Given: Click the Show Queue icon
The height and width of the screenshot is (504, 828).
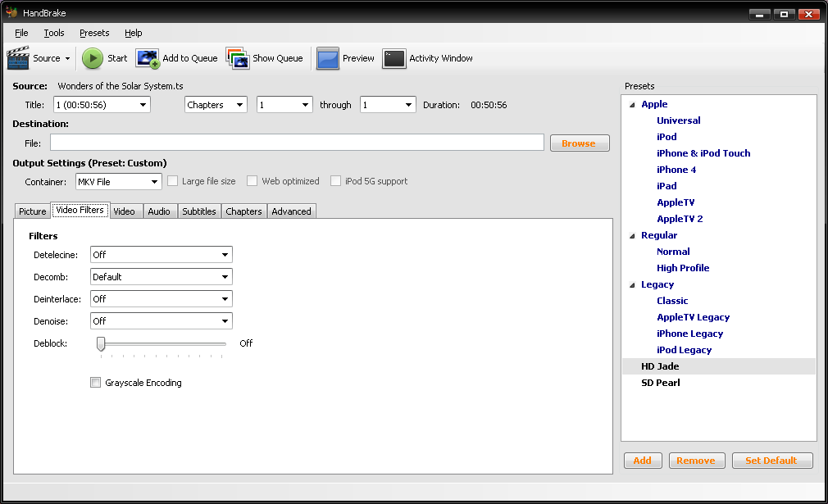Looking at the screenshot, I should 237,58.
